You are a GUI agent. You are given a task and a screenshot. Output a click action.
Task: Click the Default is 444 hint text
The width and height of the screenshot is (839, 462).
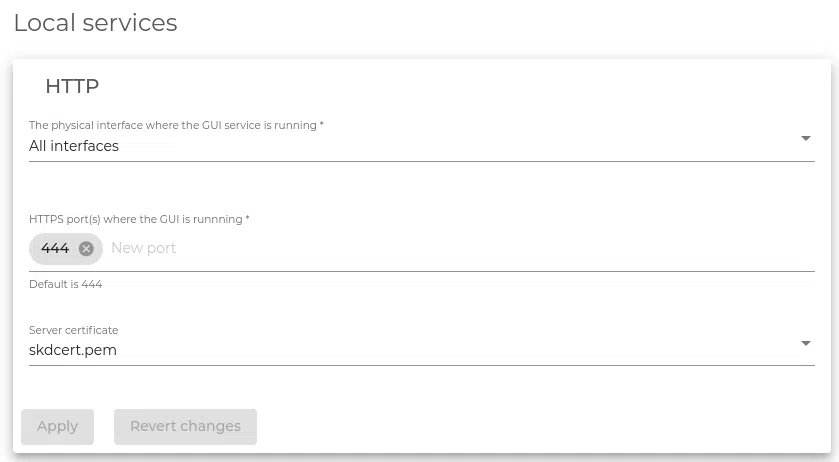[66, 284]
